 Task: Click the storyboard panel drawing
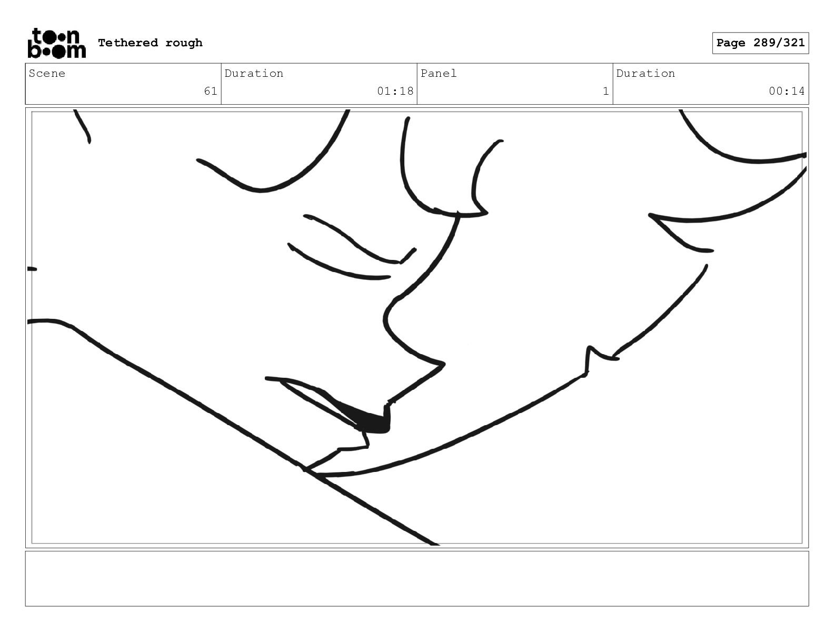point(417,328)
